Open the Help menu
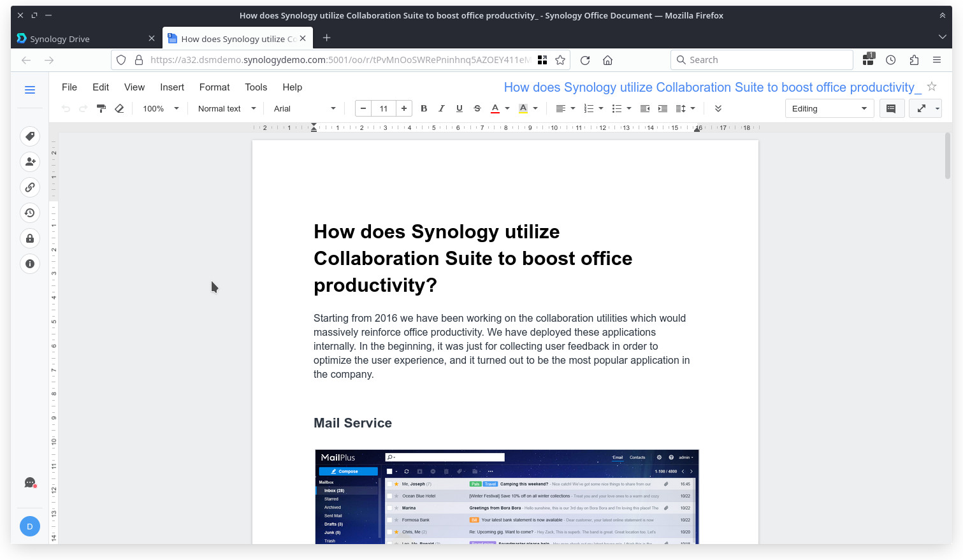 293,87
